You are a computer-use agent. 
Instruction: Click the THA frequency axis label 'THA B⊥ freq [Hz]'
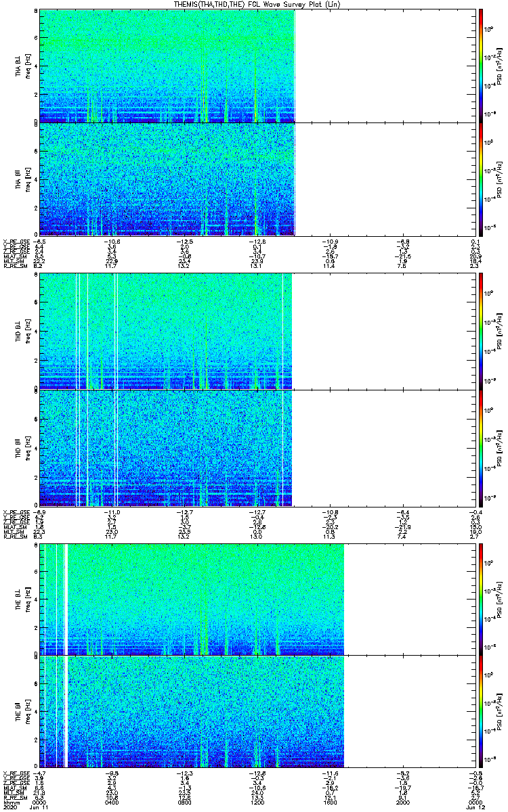pyautogui.click(x=24, y=66)
